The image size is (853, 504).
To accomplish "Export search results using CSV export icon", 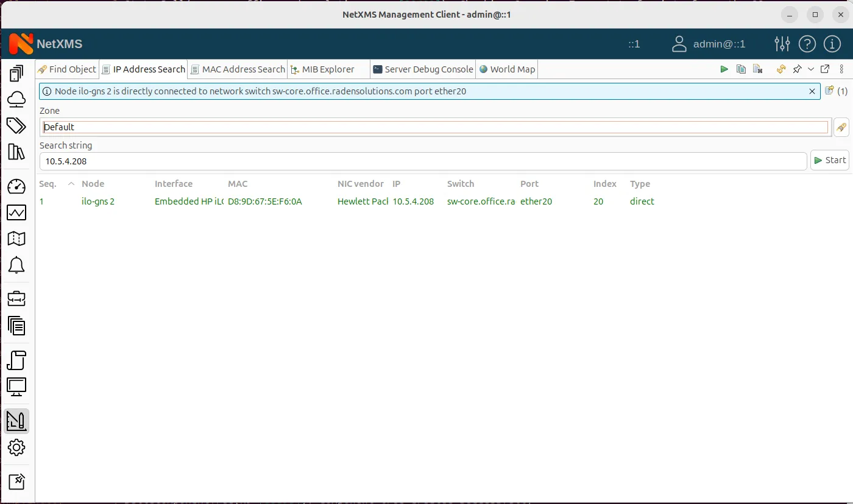I will (x=757, y=69).
